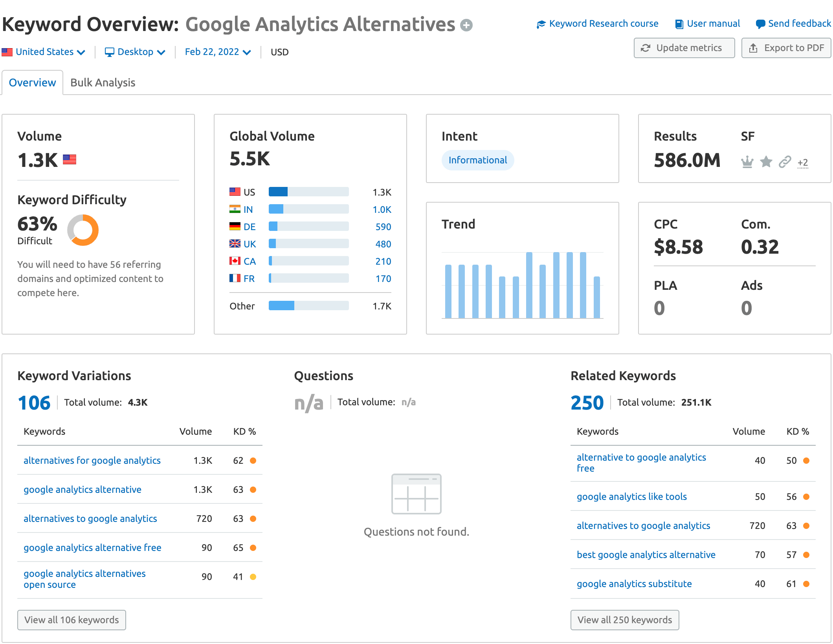
Task: Open 'google analytics alternative free' keyword
Action: [92, 547]
